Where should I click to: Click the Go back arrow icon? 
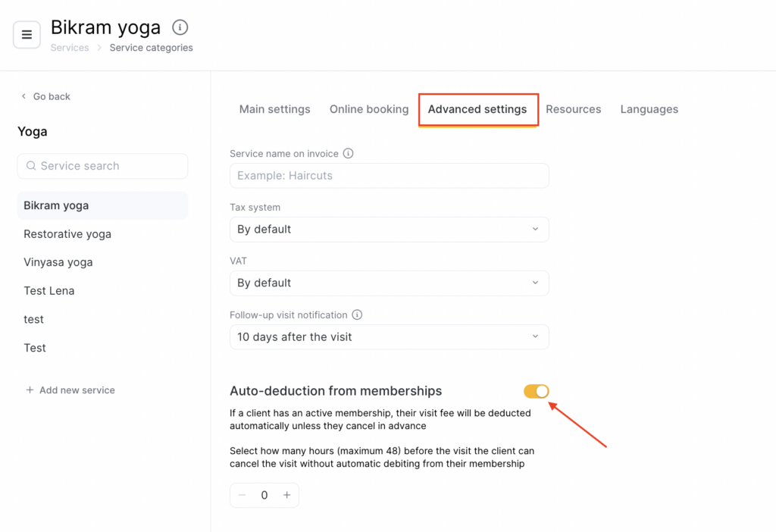pos(24,96)
